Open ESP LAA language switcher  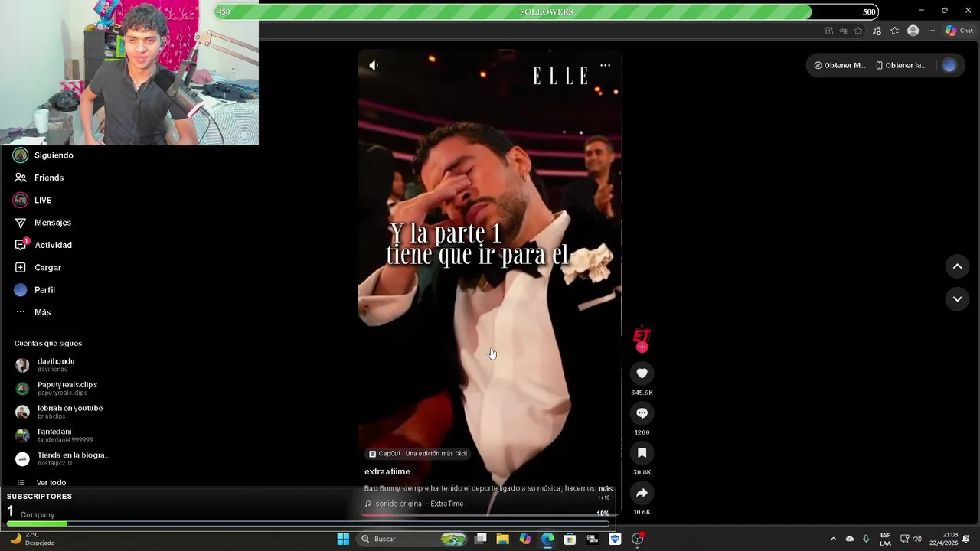tap(885, 539)
